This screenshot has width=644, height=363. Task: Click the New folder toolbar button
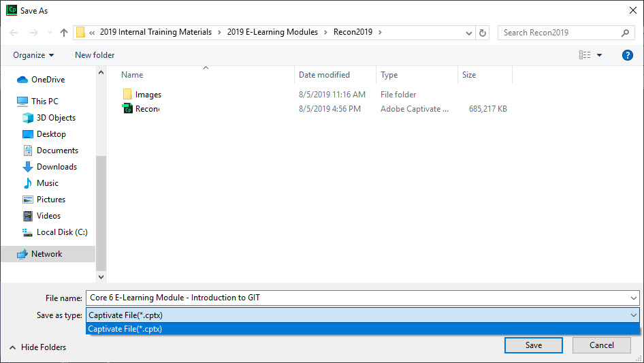[95, 55]
